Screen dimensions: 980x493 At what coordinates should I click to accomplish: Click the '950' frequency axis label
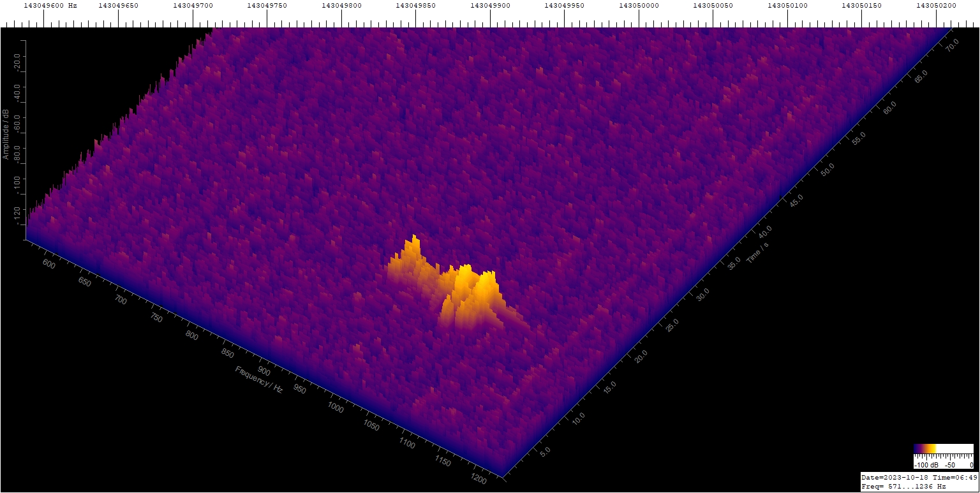pyautogui.click(x=299, y=390)
